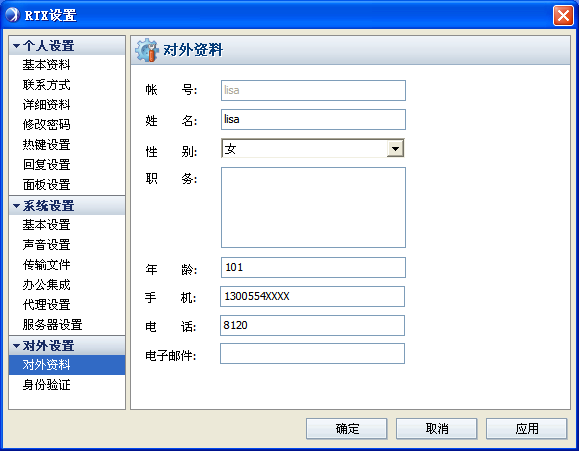Collapse the 系统设置 section

click(16, 206)
